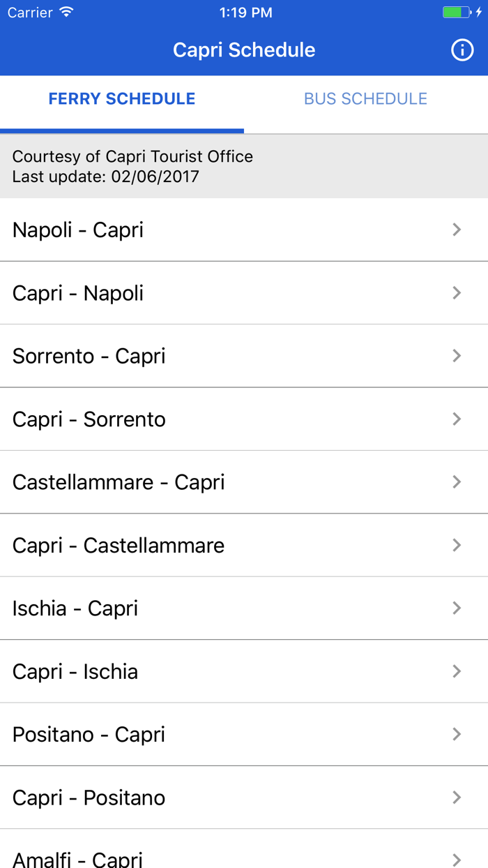Switch to the BUS SCHEDULE tab
This screenshot has width=488, height=868.
[365, 98]
